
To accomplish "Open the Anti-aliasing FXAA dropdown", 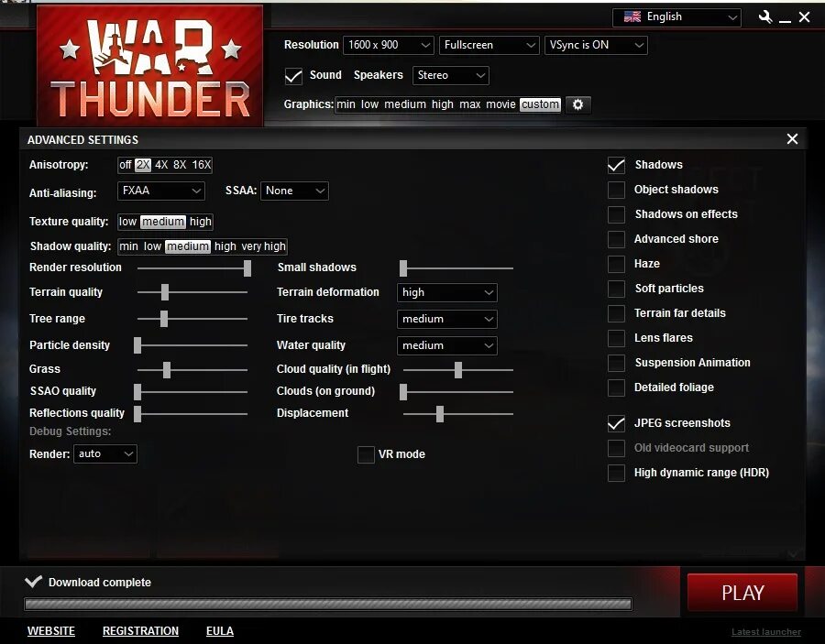I will coord(161,191).
